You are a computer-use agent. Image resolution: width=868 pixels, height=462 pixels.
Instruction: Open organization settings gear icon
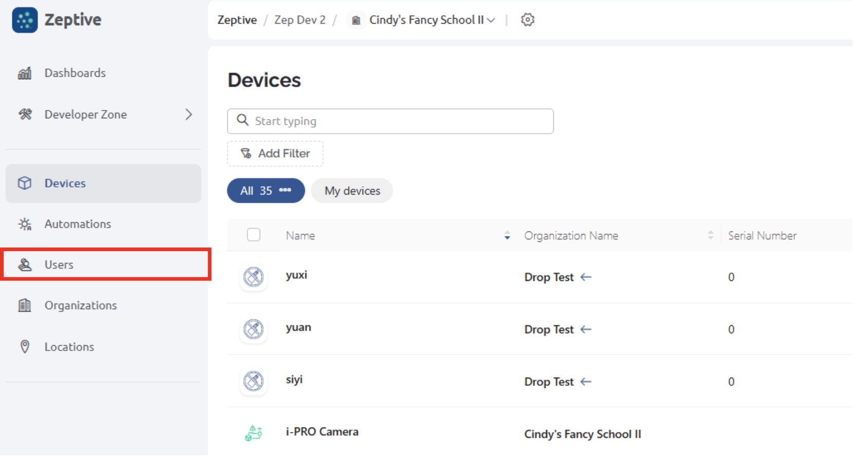(x=528, y=20)
